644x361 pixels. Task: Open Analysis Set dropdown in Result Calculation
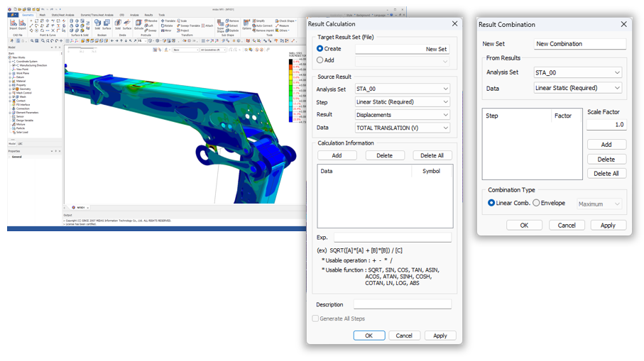coord(403,89)
